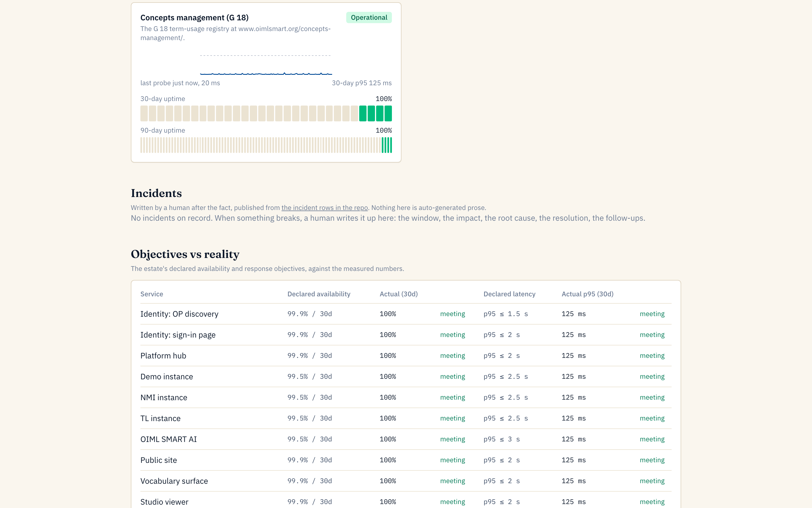Viewport: 812px width, 508px height.
Task: Click the Actual p95 (30d) column header
Action: click(x=588, y=294)
